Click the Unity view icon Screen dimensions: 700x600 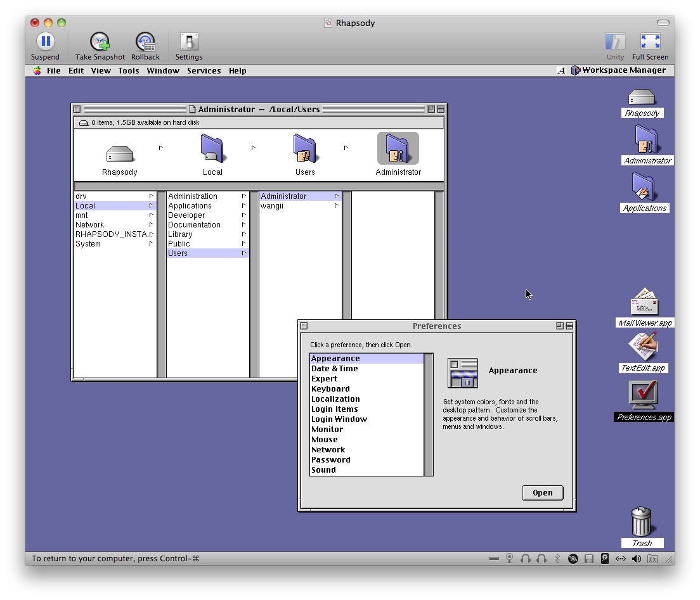click(615, 41)
